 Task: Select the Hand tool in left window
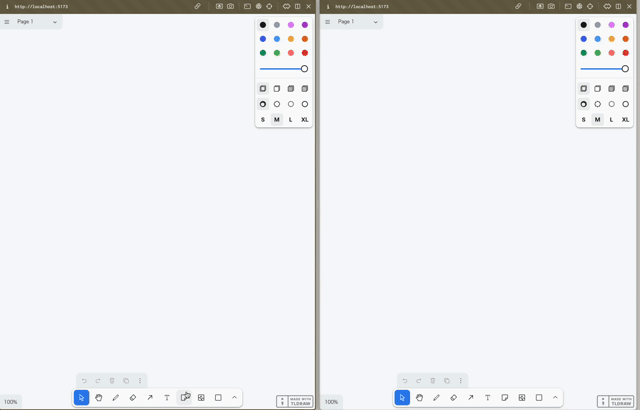99,397
